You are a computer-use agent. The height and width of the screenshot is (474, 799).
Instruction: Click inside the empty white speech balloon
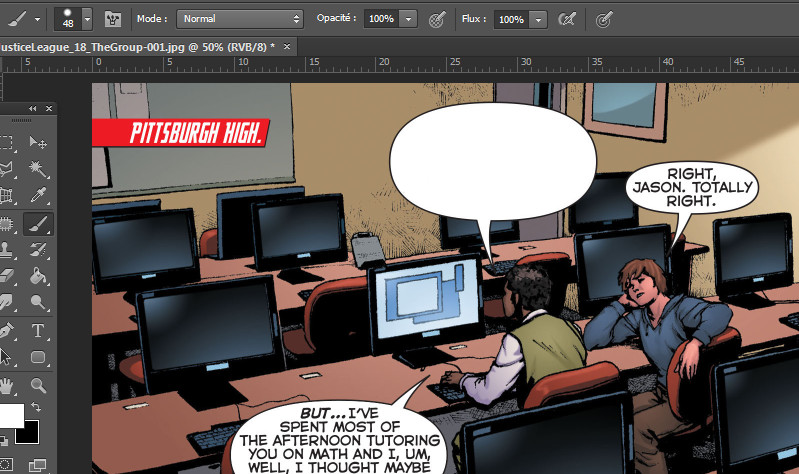tap(493, 161)
